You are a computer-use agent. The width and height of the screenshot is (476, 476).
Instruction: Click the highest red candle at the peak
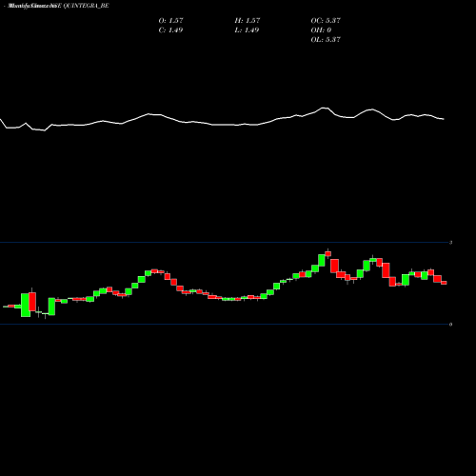tap(328, 253)
